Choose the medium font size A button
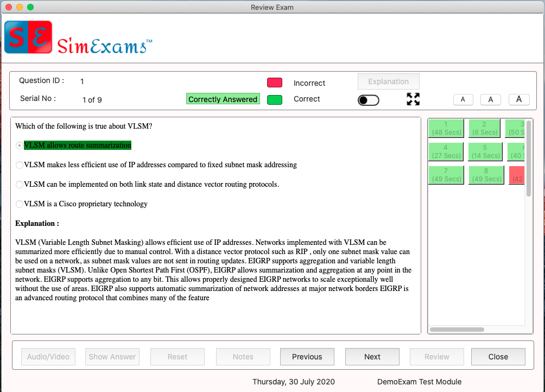The width and height of the screenshot is (545, 392). [490, 99]
